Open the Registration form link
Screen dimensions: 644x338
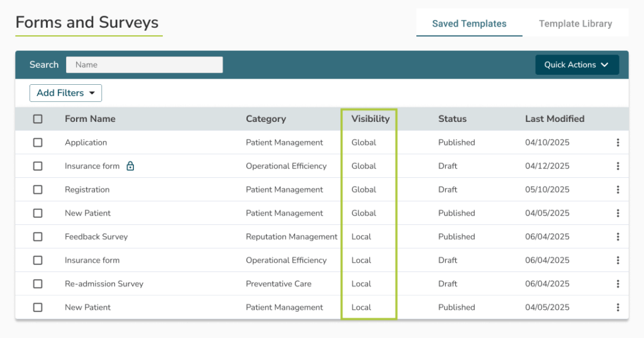87,190
